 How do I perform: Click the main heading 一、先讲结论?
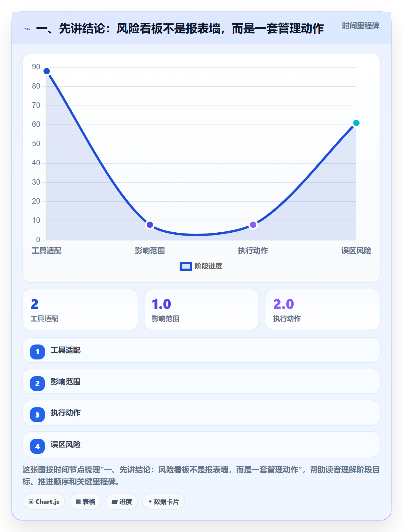pos(180,29)
